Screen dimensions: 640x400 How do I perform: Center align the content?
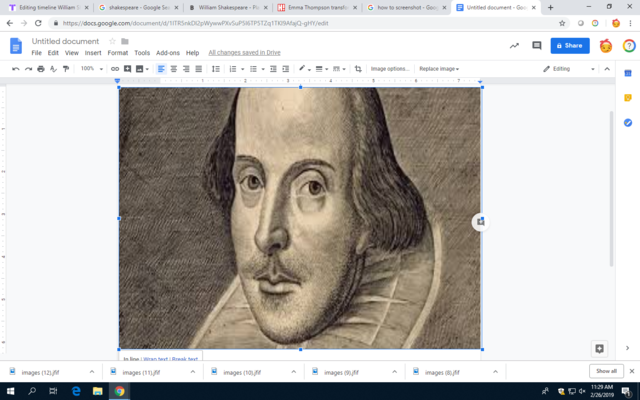coord(174,69)
